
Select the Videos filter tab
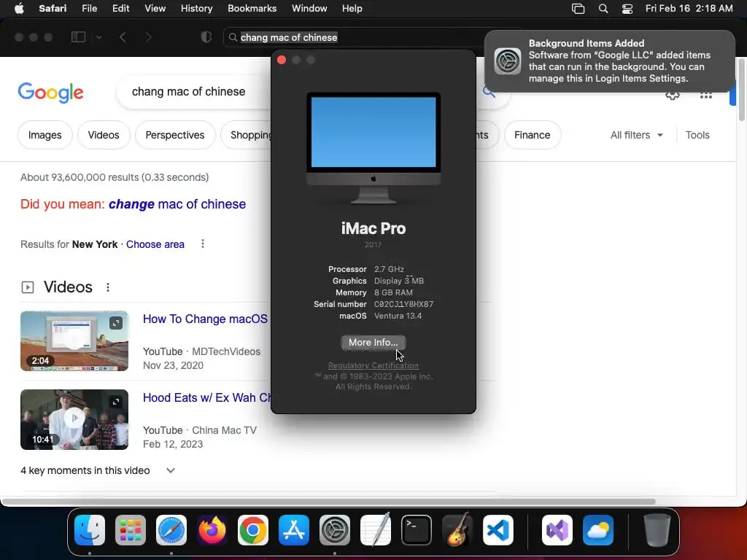104,135
